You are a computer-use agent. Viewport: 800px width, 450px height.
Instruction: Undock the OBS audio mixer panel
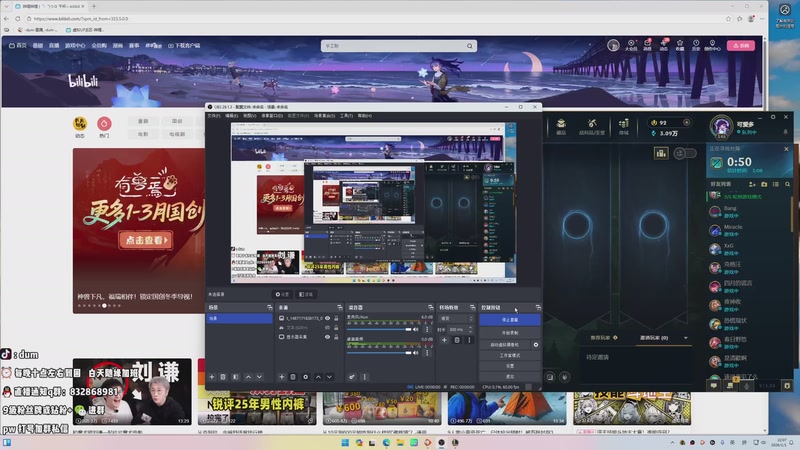[x=431, y=308]
